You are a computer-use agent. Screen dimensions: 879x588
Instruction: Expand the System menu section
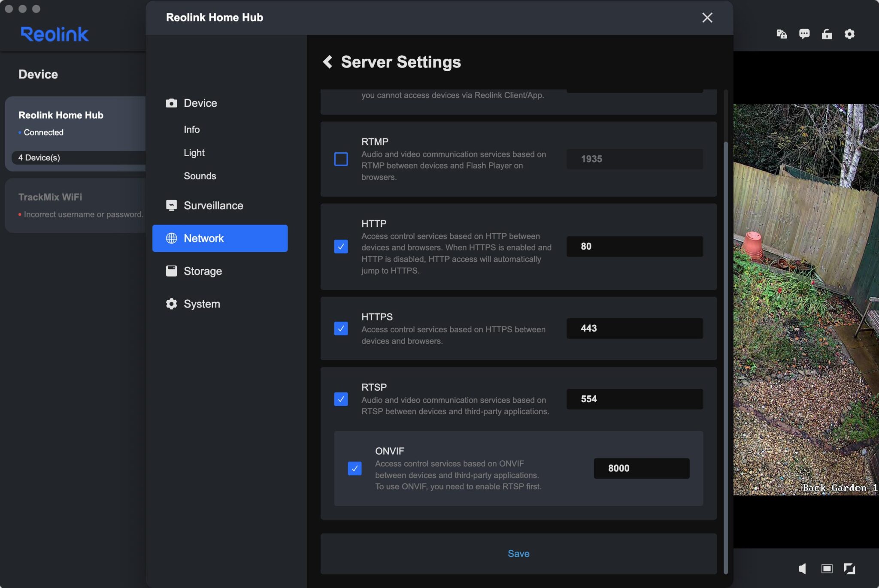(202, 304)
